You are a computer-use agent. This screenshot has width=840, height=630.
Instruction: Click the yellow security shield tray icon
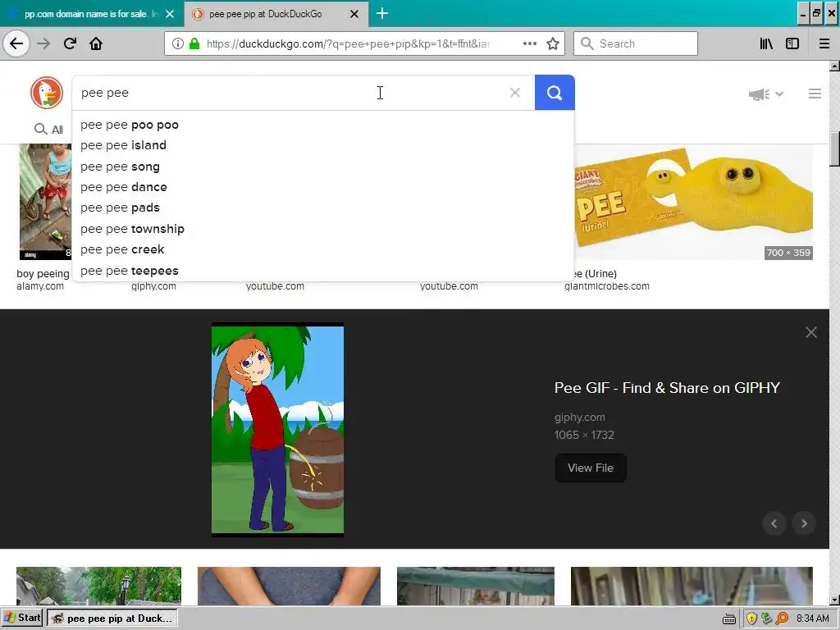[751, 619]
